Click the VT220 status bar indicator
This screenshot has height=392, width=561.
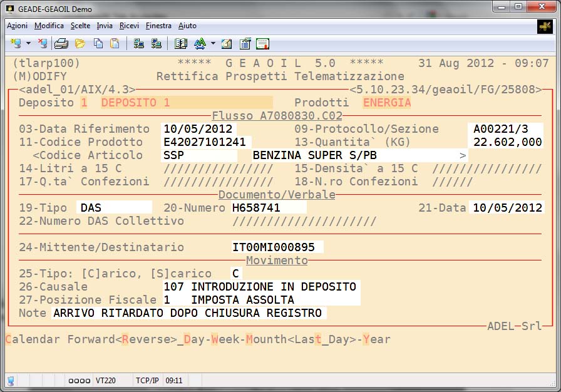[104, 380]
